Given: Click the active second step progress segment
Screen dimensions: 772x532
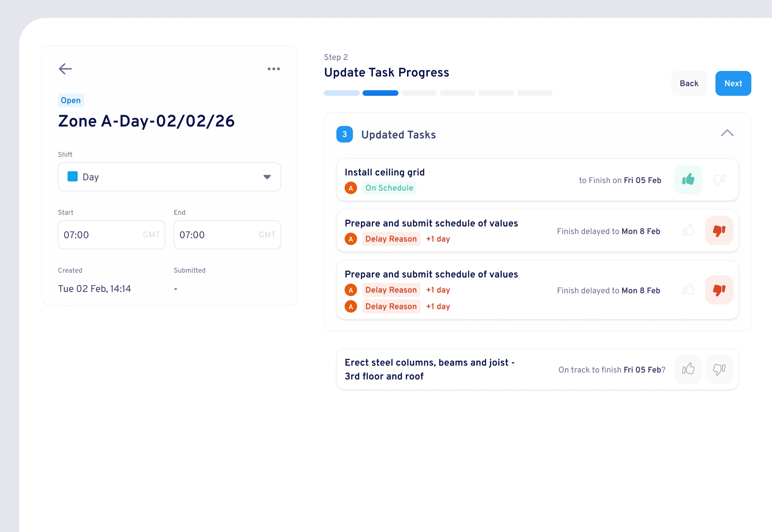Looking at the screenshot, I should point(380,93).
